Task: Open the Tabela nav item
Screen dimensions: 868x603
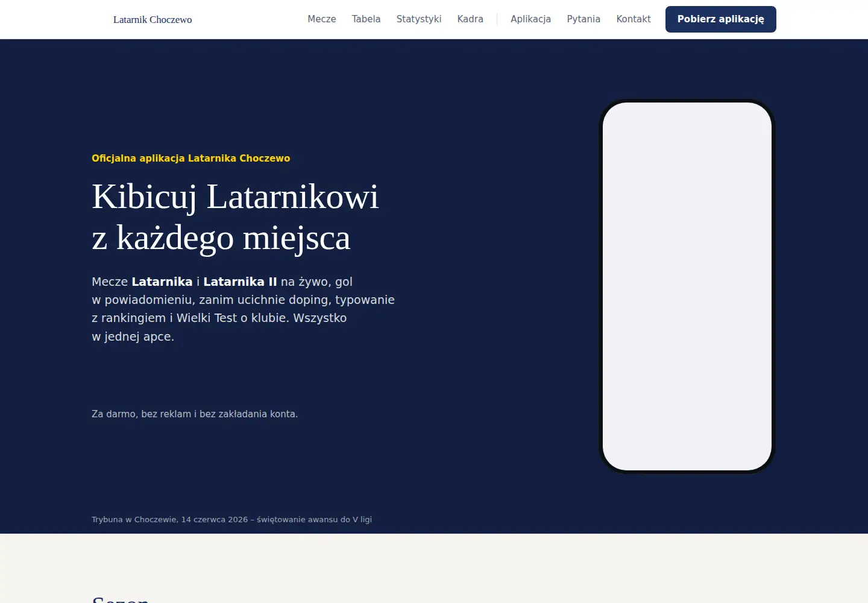Action: (366, 19)
